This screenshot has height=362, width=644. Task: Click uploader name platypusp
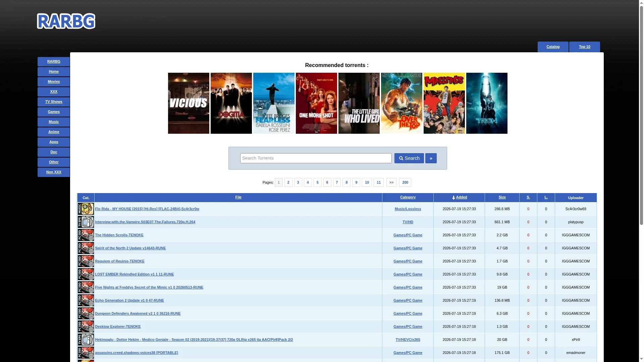[x=576, y=222]
